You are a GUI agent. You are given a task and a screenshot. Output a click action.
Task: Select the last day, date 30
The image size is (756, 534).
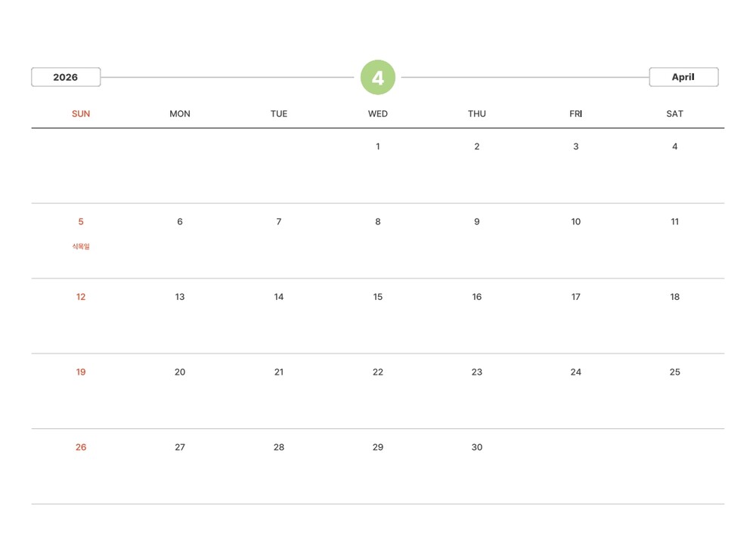click(x=477, y=447)
